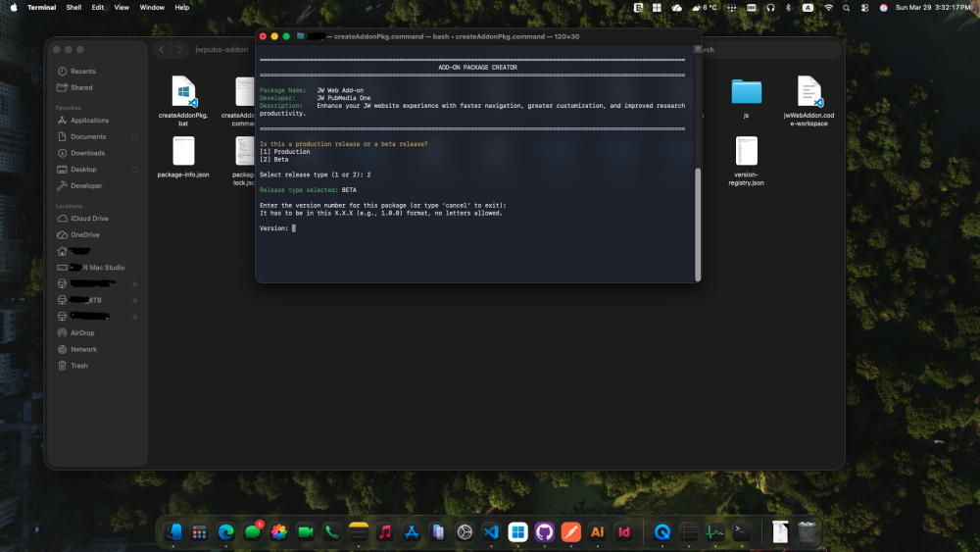Open Visual Studio Code from the dock
Screen dimensions: 980x552
(x=492, y=531)
